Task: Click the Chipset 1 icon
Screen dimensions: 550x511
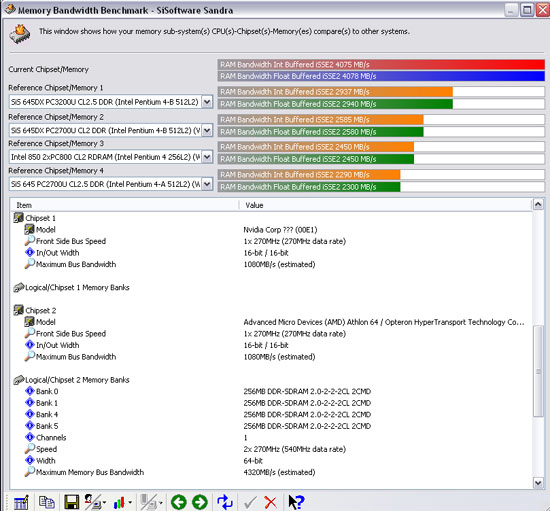Action: (x=18, y=218)
